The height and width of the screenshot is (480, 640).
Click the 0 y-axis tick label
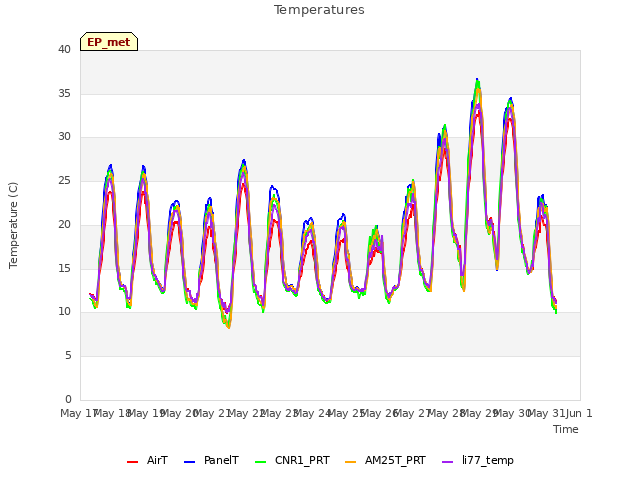[68, 399]
